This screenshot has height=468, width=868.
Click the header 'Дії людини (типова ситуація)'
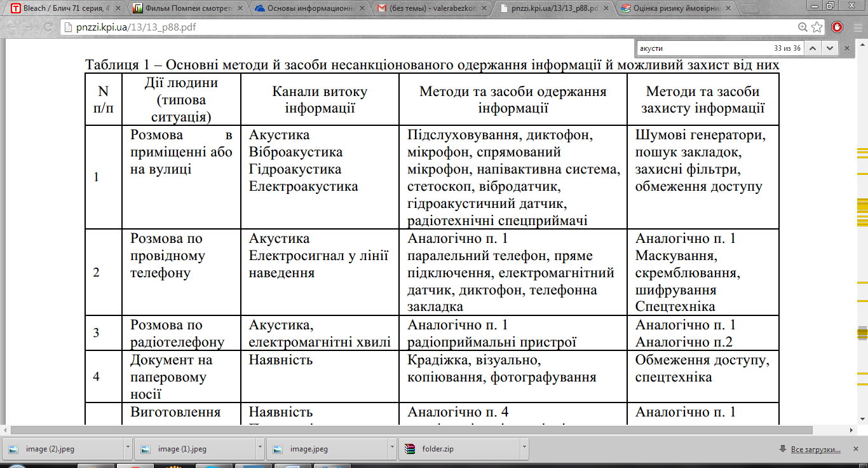click(181, 99)
